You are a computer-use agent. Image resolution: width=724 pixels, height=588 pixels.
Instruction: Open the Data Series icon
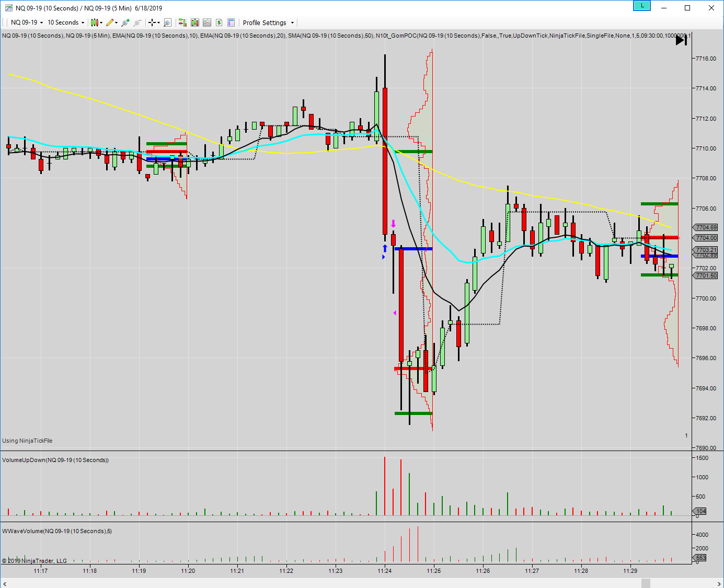(195, 22)
